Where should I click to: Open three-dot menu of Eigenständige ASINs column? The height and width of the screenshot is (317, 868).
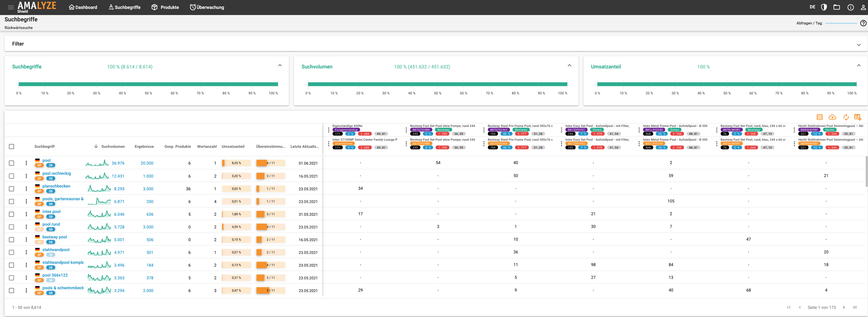[x=329, y=130]
